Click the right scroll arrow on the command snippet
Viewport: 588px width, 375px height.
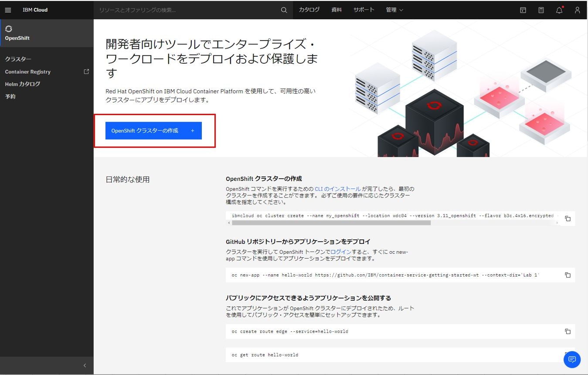click(x=557, y=222)
